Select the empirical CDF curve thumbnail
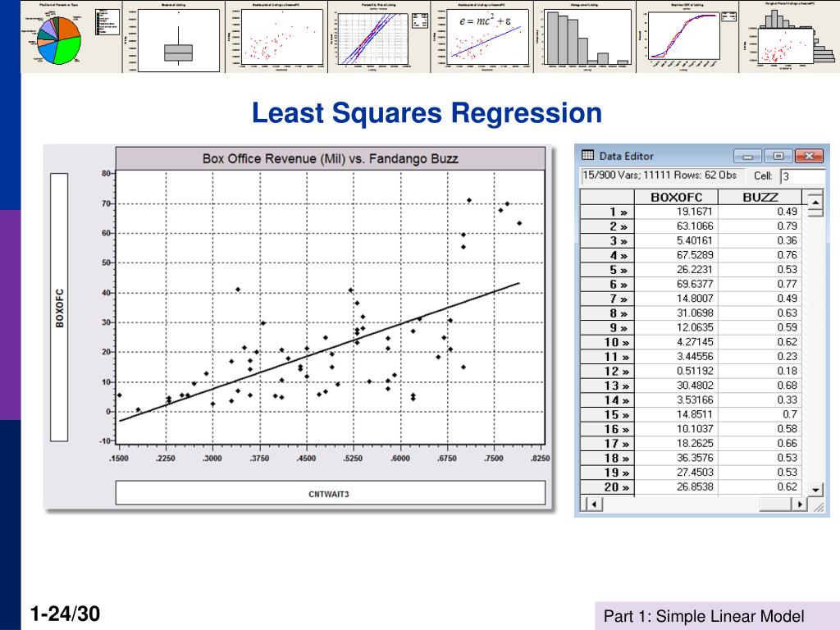Image resolution: width=840 pixels, height=630 pixels. pos(687,36)
